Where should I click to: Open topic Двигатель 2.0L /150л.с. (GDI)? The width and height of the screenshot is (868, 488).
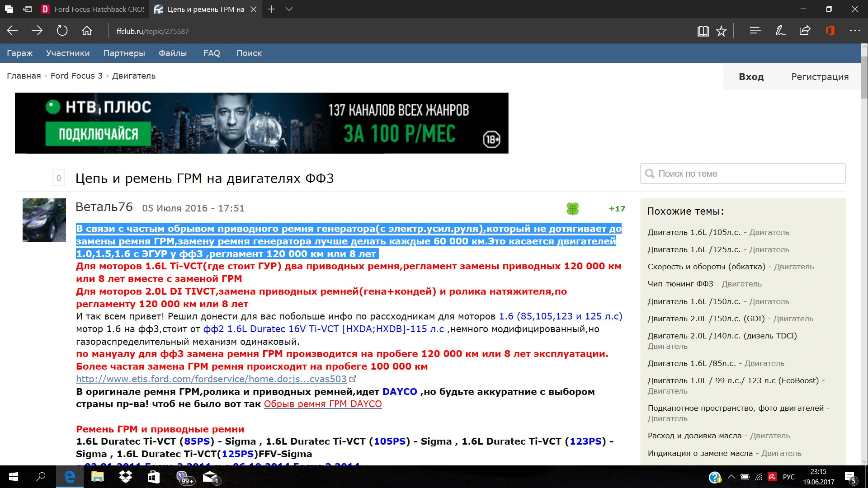click(706, 319)
